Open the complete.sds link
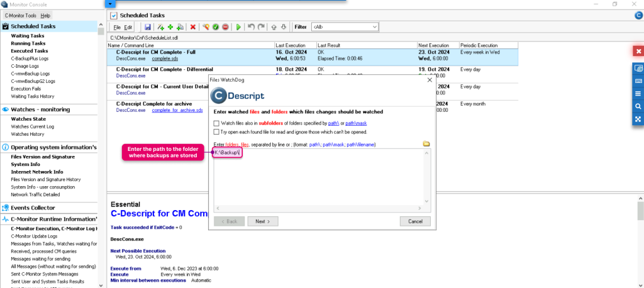Viewport: 644px width, 288px height. pos(165,58)
